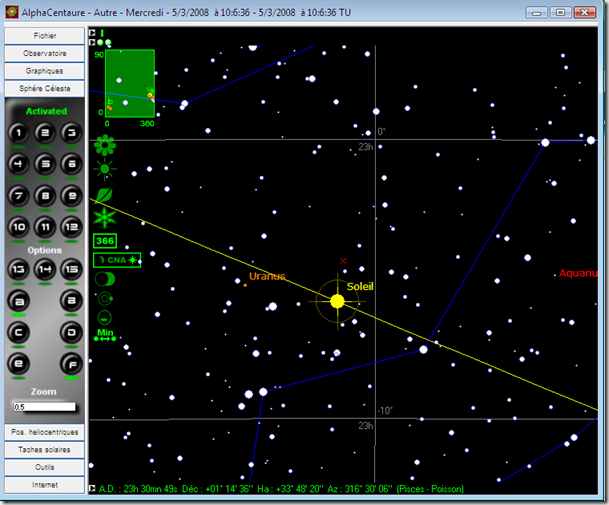Click the round A button
This screenshot has height=505, width=609.
click(x=18, y=301)
